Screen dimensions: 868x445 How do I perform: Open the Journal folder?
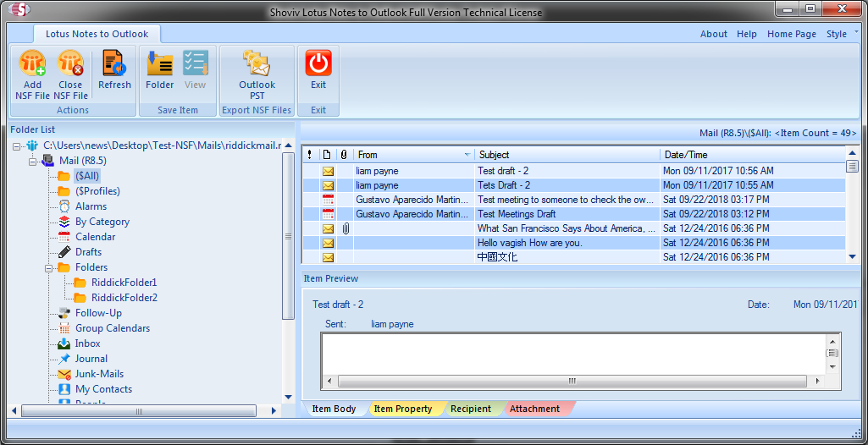(91, 359)
